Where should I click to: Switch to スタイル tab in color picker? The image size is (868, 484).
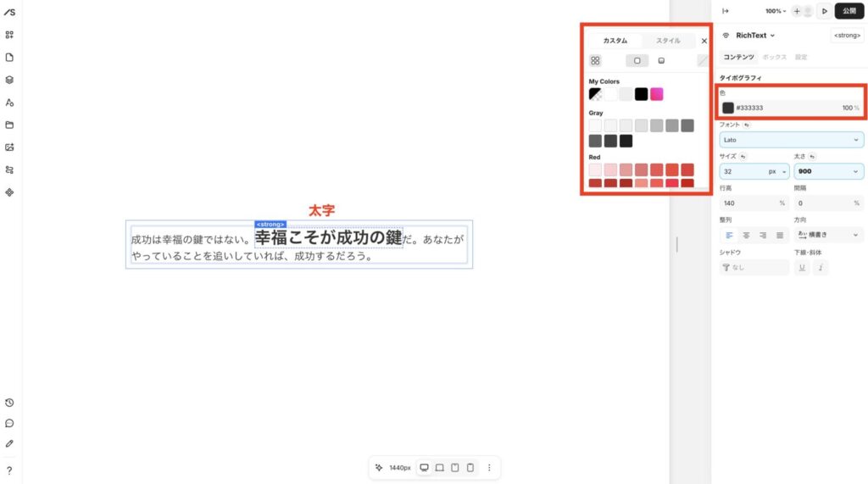(668, 41)
